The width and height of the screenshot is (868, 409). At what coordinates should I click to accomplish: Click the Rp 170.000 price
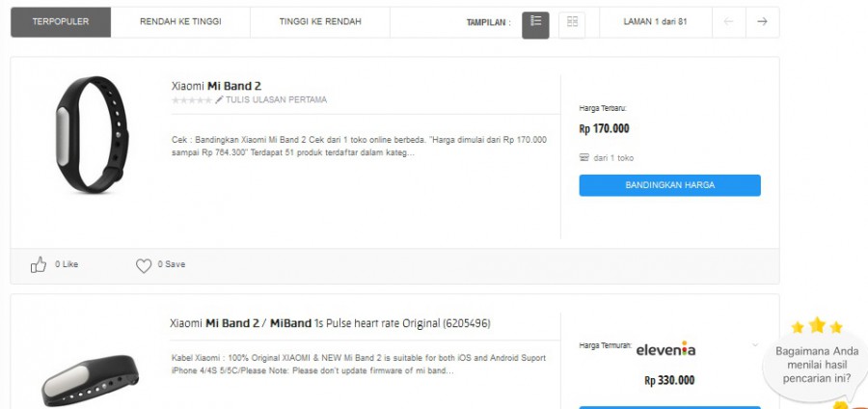(x=604, y=129)
